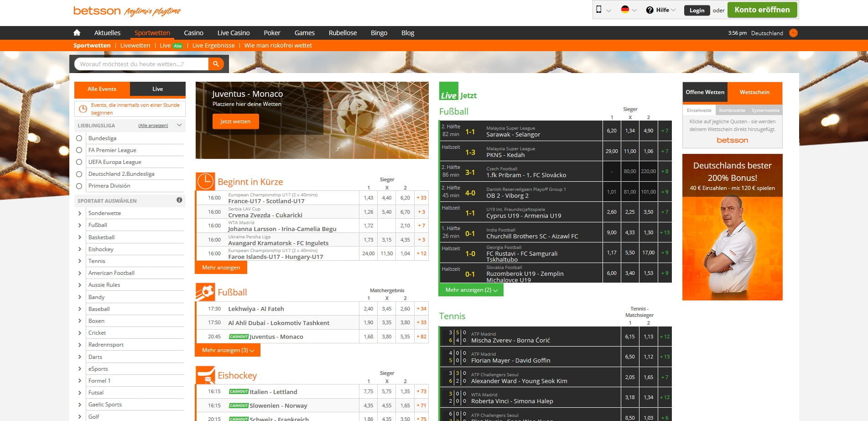Open the Poker menu item
The height and width of the screenshot is (421, 868).
point(272,33)
